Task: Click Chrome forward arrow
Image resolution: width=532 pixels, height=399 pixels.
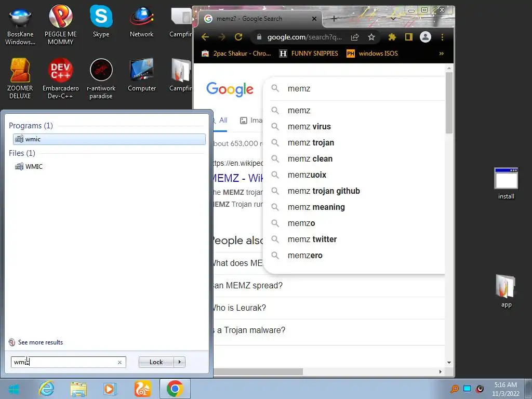Action: point(221,37)
